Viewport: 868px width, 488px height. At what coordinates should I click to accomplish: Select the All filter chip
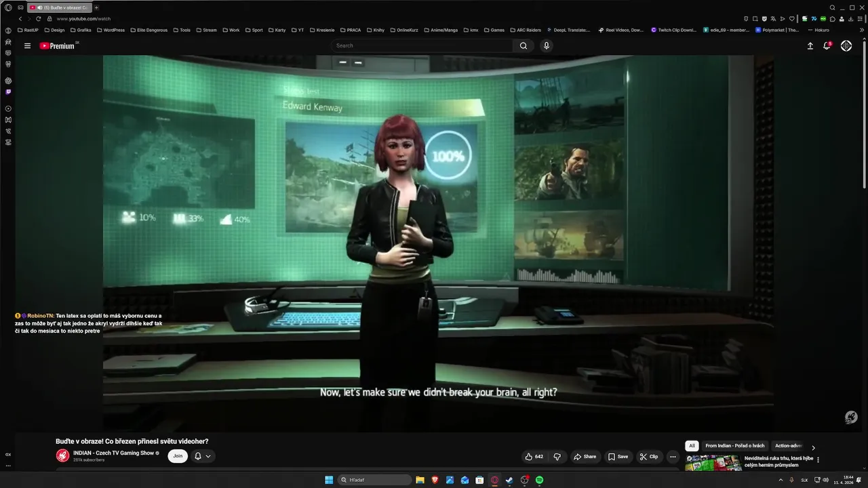[x=692, y=445]
